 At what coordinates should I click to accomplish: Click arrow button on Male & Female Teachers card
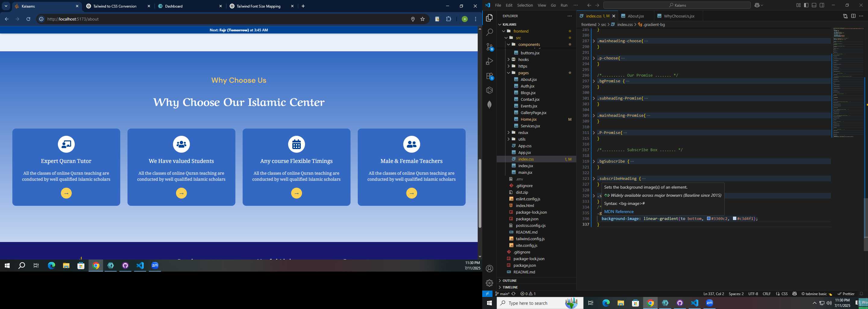412,193
